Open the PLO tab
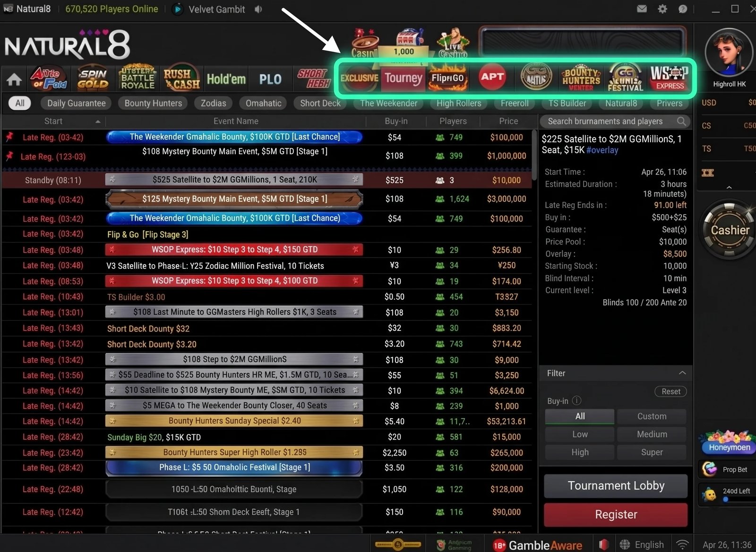The height and width of the screenshot is (552, 756). pyautogui.click(x=270, y=79)
